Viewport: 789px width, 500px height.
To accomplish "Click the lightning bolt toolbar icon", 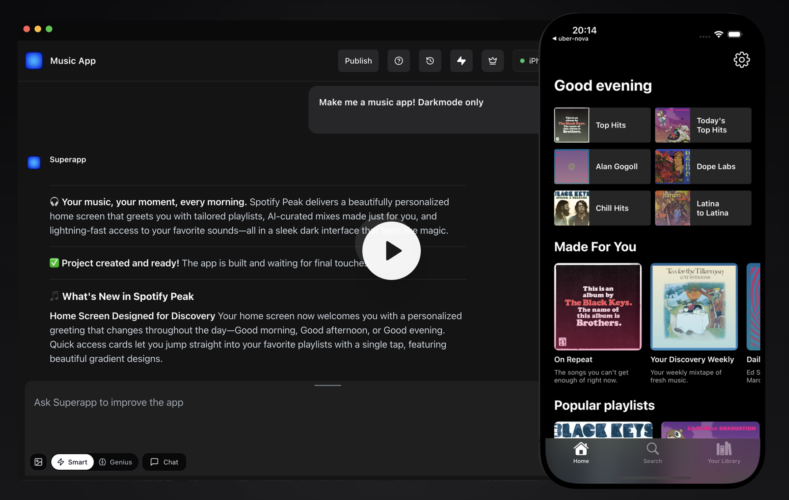I will [x=461, y=61].
